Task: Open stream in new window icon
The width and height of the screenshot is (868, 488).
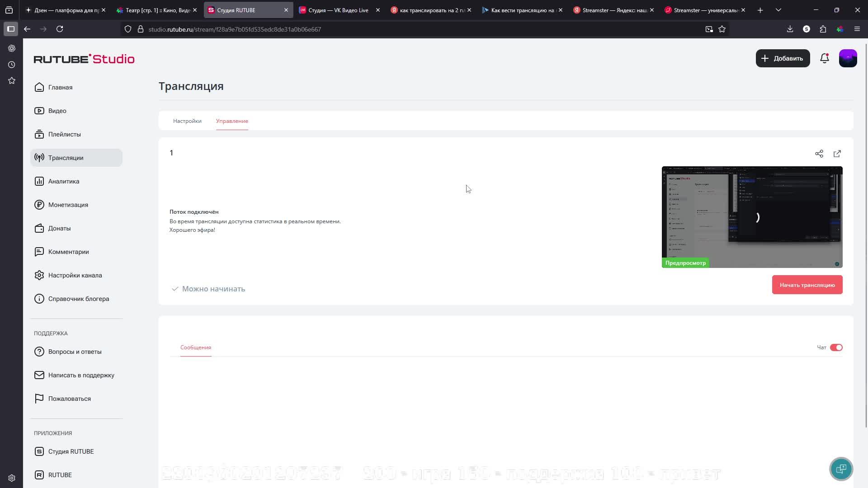Action: pos(837,154)
